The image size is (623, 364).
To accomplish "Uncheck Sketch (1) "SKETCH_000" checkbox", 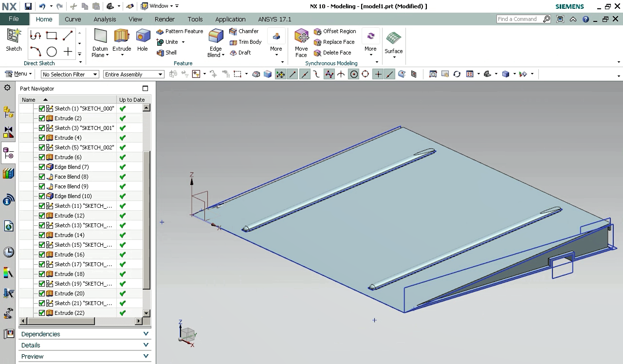I will (42, 109).
